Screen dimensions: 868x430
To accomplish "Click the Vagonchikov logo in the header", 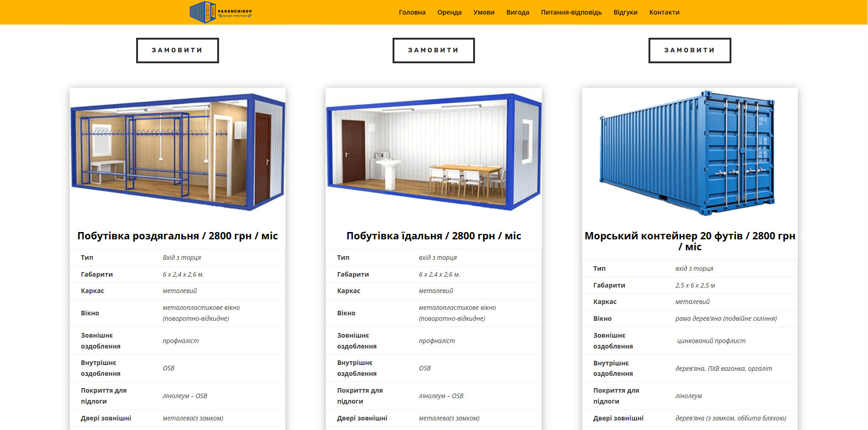I will pyautogui.click(x=220, y=12).
